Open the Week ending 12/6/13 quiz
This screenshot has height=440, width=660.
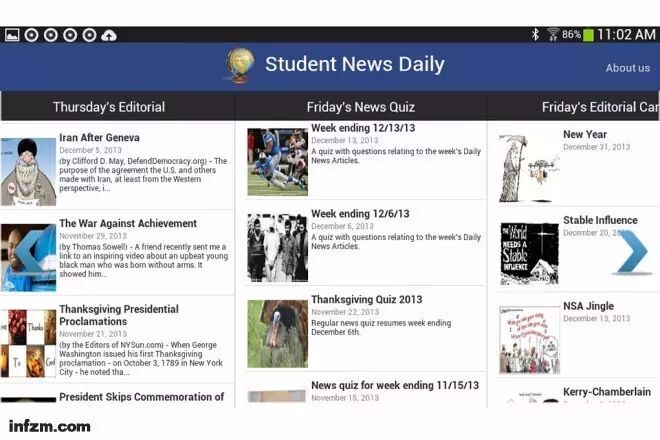[x=365, y=243]
